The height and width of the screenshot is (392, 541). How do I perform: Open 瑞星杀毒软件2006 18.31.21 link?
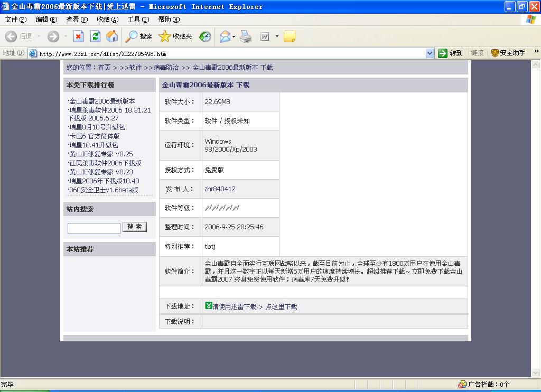tap(109, 114)
